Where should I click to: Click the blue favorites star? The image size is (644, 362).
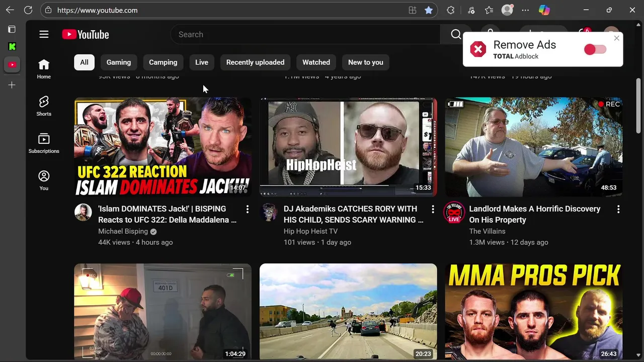(x=429, y=10)
